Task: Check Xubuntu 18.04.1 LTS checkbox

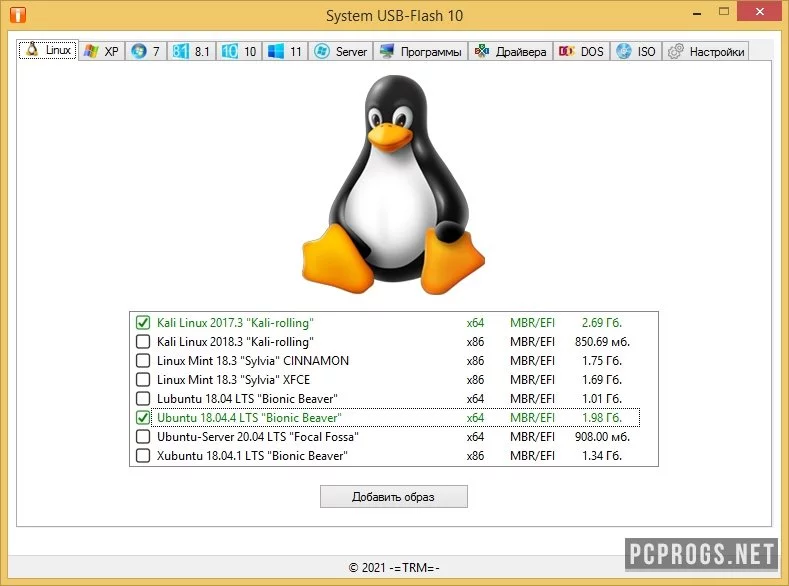Action: tap(143, 455)
